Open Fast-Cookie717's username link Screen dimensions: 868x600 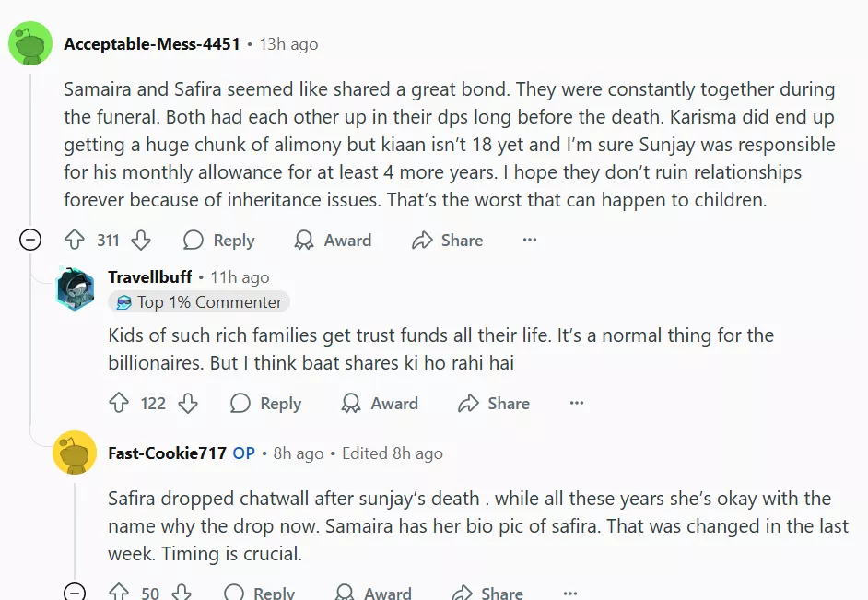[x=167, y=453]
